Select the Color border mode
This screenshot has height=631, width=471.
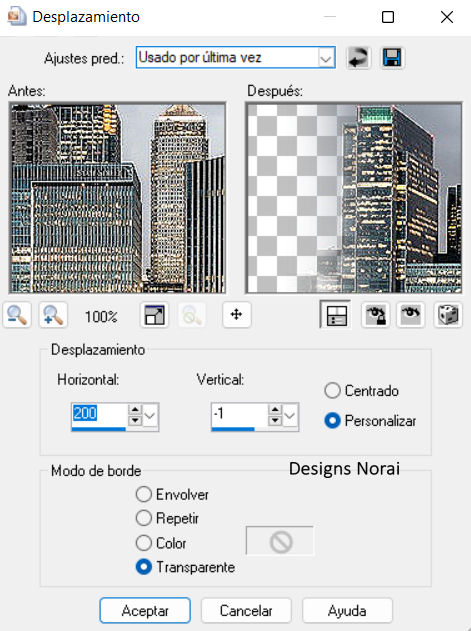click(161, 543)
